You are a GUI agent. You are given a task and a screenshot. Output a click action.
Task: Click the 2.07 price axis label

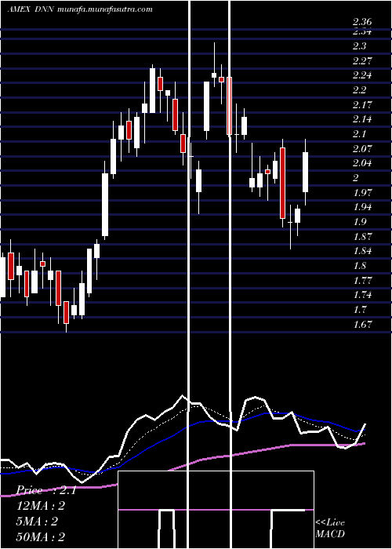tap(362, 148)
